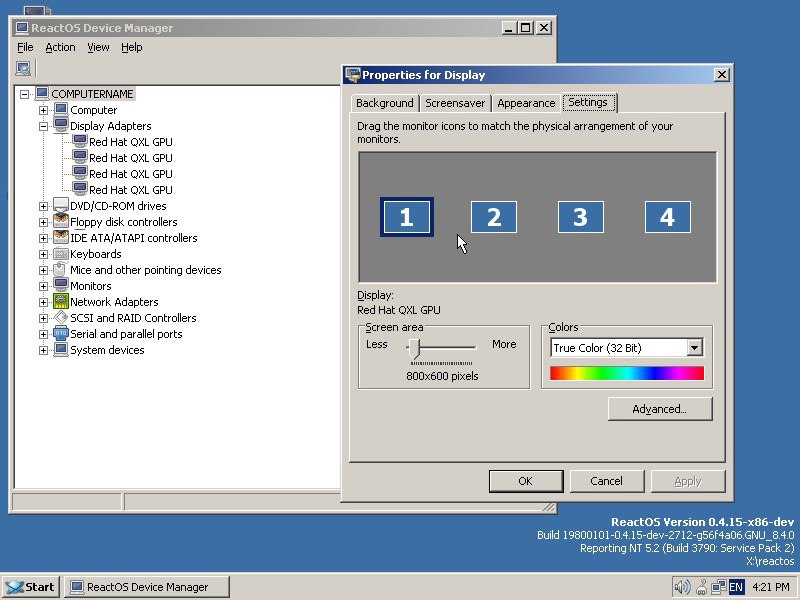Click the Serial and parallel ports icon
This screenshot has width=800, height=600.
pos(61,334)
